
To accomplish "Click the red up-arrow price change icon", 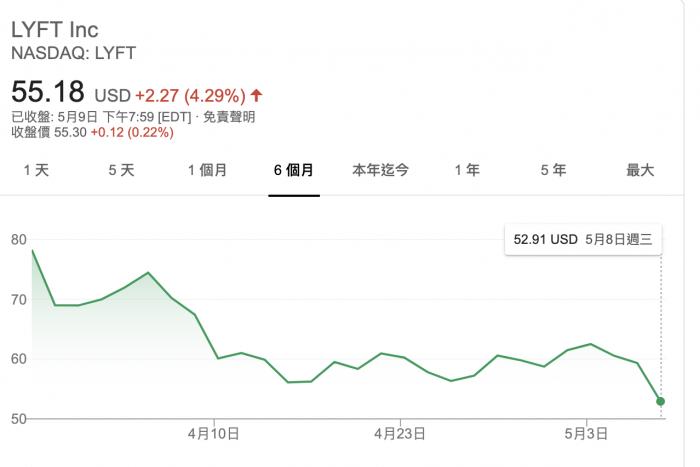I will pos(257,96).
